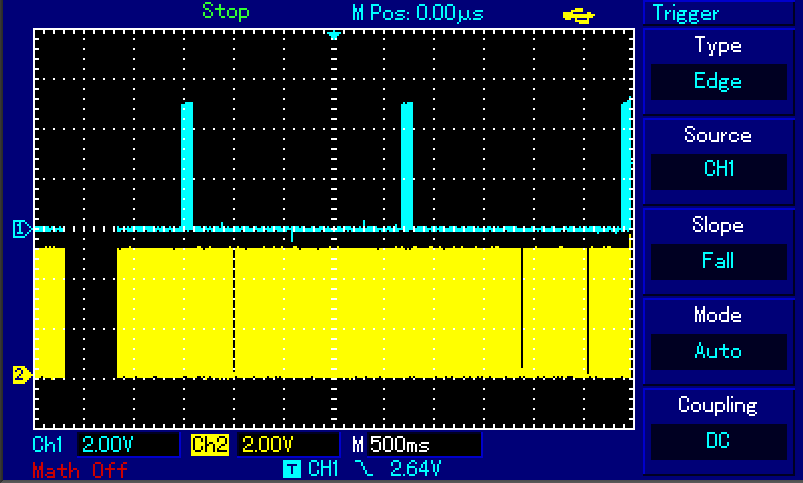Click the falling edge slope symbol
This screenshot has height=483, width=803.
[364, 467]
